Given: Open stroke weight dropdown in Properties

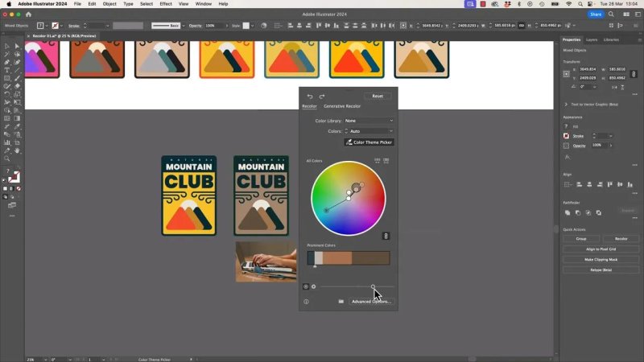Looking at the screenshot, I should (611, 136).
